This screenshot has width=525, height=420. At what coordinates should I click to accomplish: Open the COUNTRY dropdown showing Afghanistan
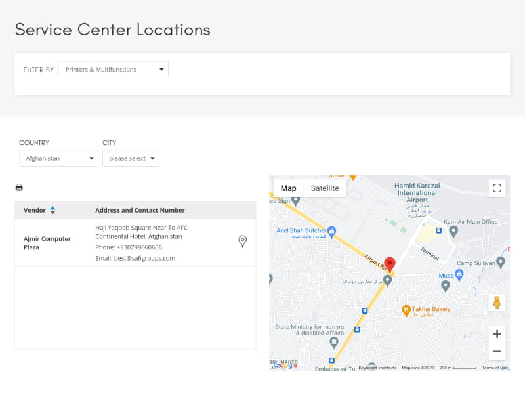(58, 158)
